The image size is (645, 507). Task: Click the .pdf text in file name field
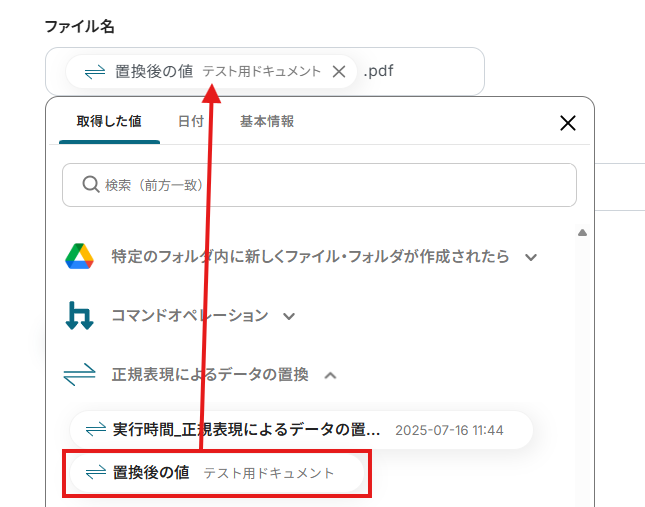click(x=378, y=71)
